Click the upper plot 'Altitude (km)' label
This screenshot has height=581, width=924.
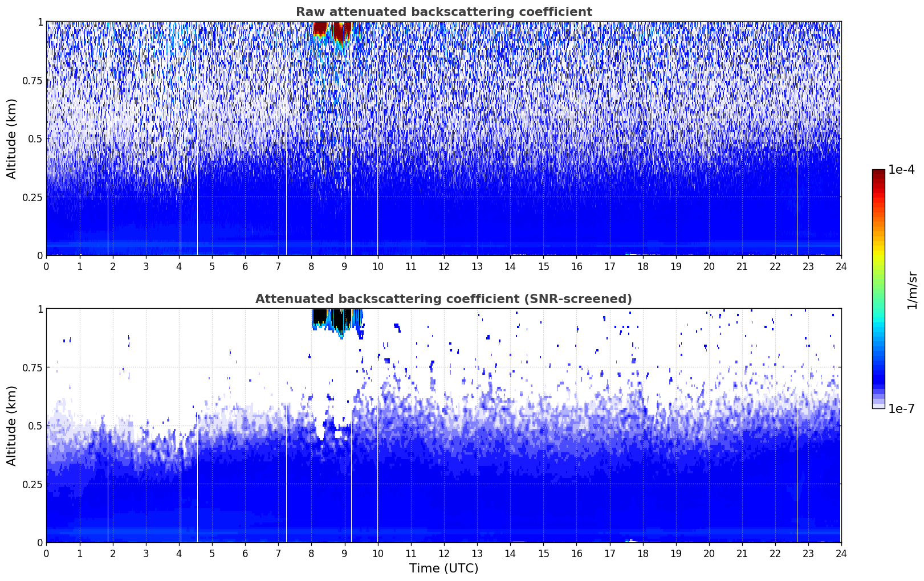pos(12,138)
